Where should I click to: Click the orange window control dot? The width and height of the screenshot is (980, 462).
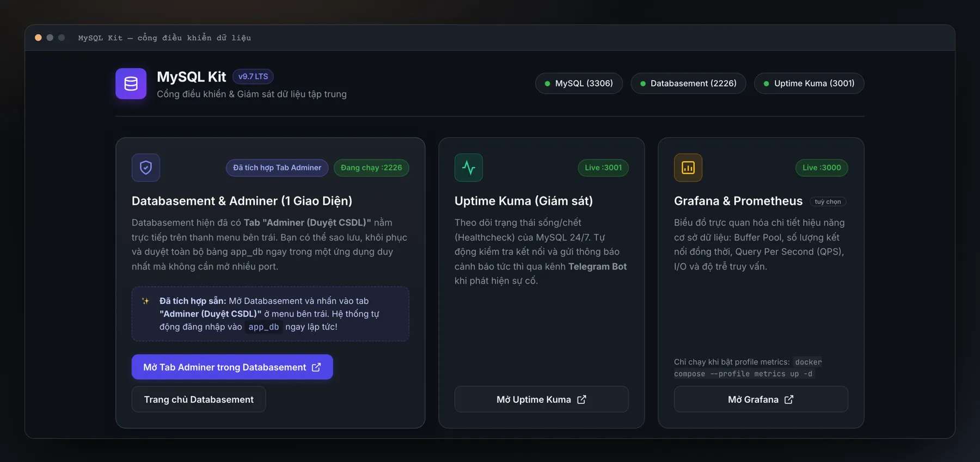[38, 38]
